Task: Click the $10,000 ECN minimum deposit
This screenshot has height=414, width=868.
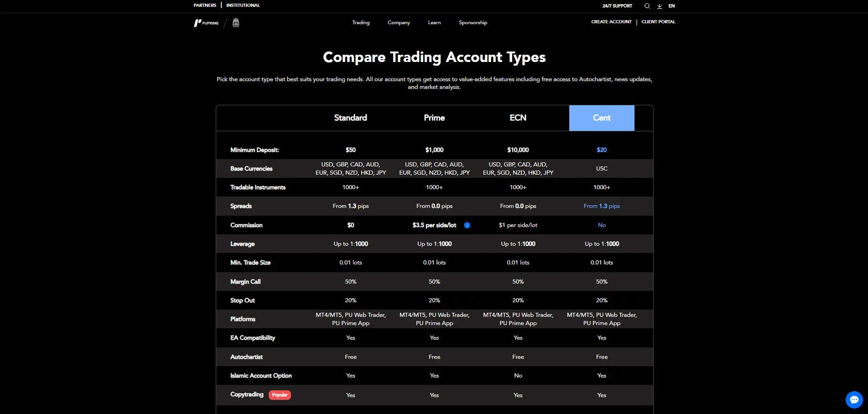Action: 518,150
